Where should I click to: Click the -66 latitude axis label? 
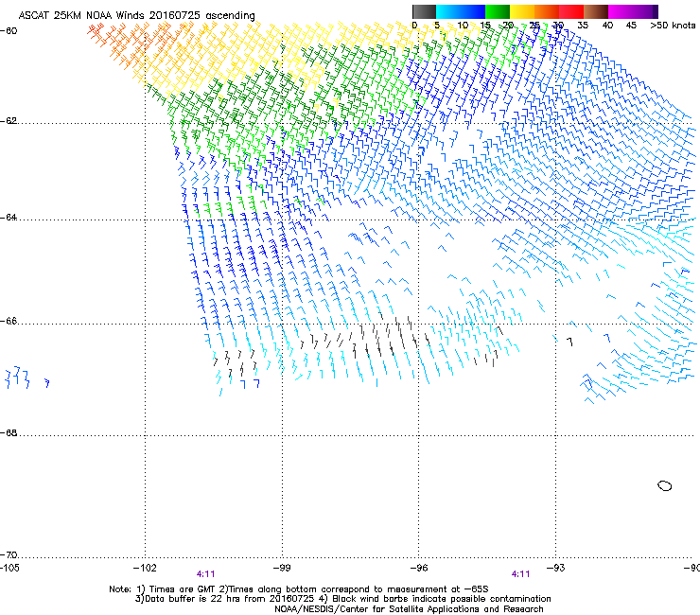(9, 321)
